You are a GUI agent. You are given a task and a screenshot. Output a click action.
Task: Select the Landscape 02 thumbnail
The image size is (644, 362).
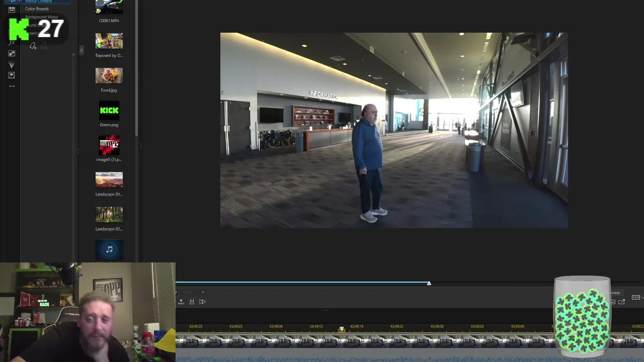coord(109,214)
